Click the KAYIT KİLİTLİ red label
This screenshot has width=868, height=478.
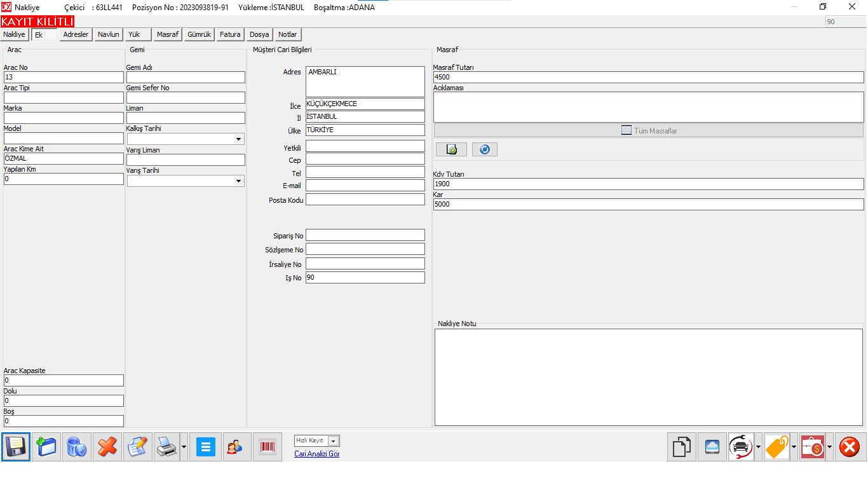pos(37,22)
